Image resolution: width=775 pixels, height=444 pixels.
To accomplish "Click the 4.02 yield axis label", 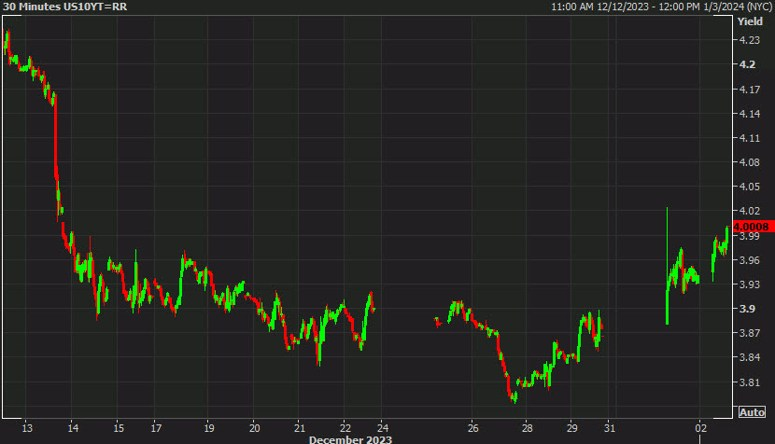I will (749, 211).
